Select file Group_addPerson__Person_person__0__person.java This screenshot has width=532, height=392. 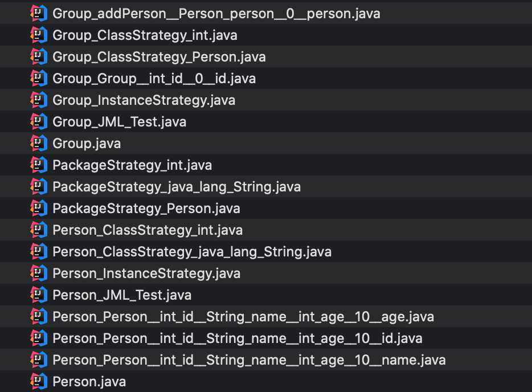pyautogui.click(x=216, y=13)
